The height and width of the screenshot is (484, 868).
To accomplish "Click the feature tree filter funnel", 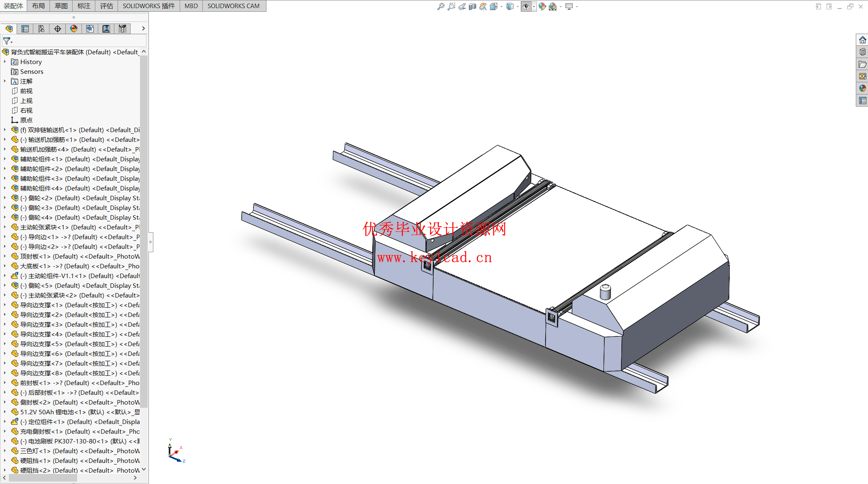I will pos(8,41).
